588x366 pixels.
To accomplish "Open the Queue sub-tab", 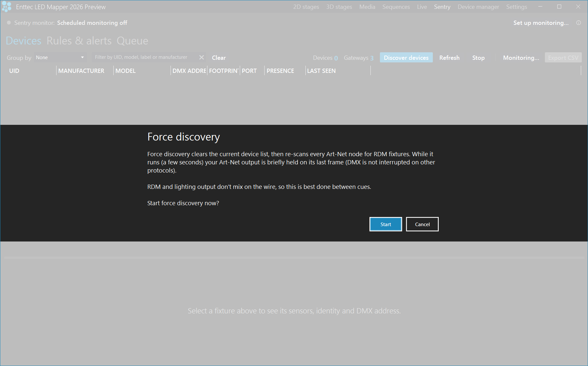I will pos(132,41).
